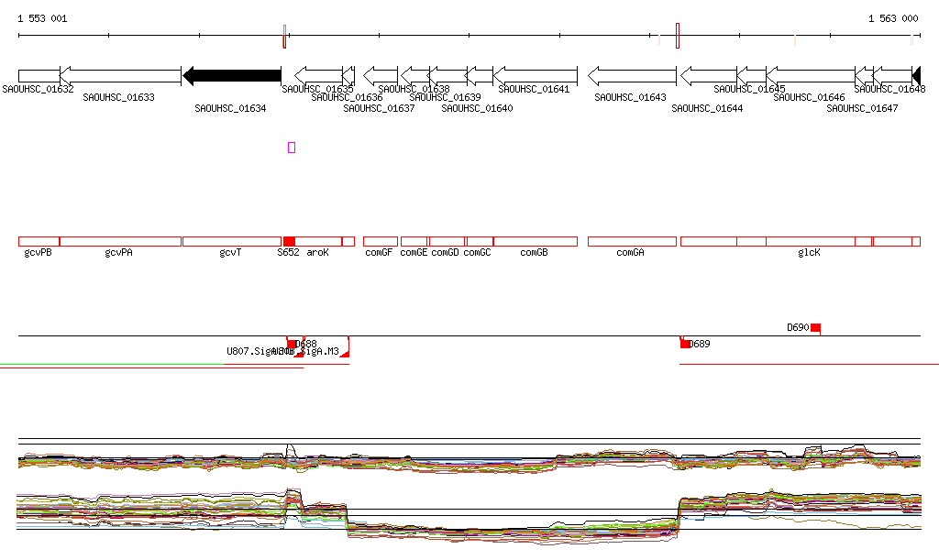
Task: Click the SigA.M3 label text
Action: coord(320,351)
